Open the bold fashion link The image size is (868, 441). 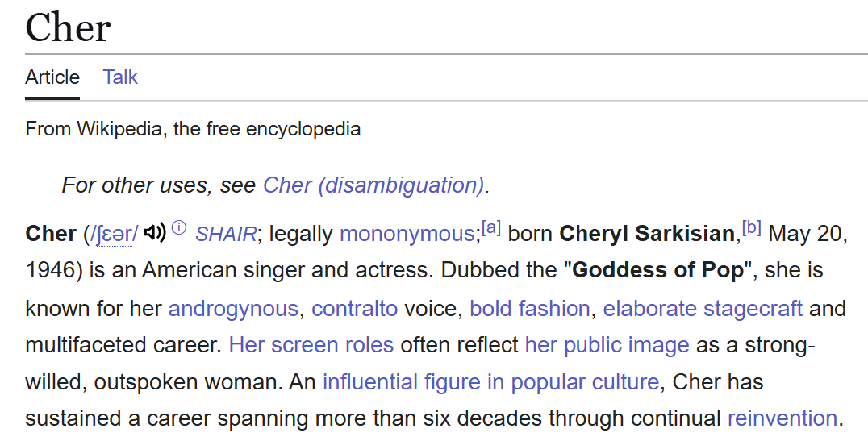[530, 308]
